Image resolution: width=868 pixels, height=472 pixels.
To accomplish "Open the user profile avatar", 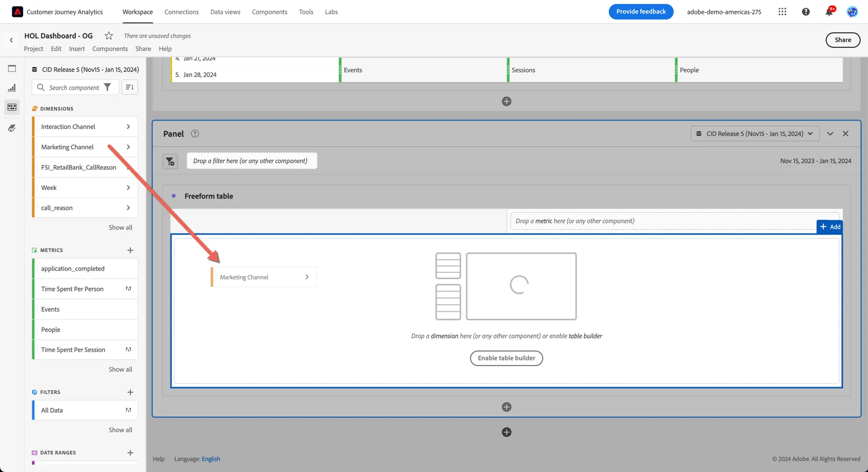I will [852, 12].
